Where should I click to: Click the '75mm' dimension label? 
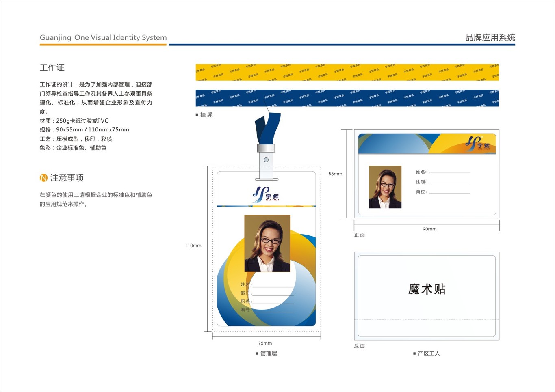pyautogui.click(x=265, y=343)
